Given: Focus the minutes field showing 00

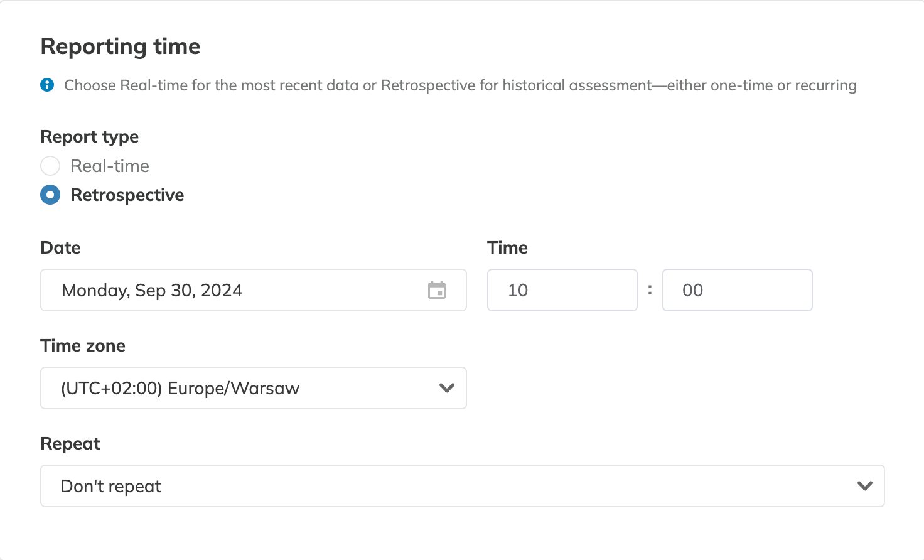Looking at the screenshot, I should pos(738,290).
